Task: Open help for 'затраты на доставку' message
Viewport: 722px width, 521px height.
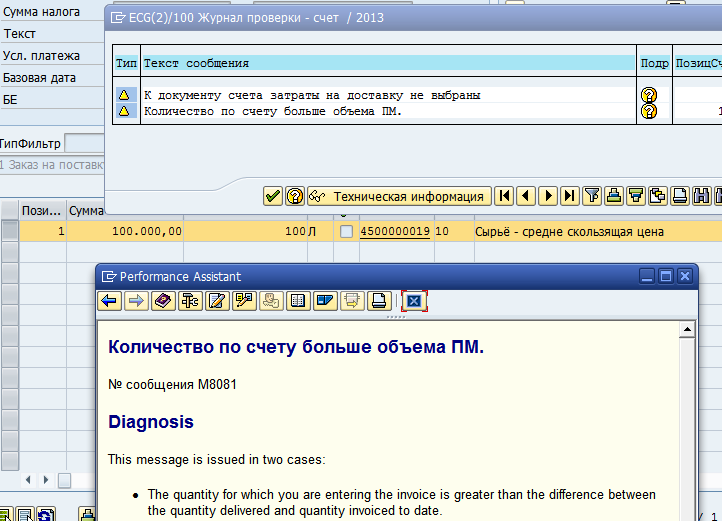Action: pyautogui.click(x=648, y=95)
